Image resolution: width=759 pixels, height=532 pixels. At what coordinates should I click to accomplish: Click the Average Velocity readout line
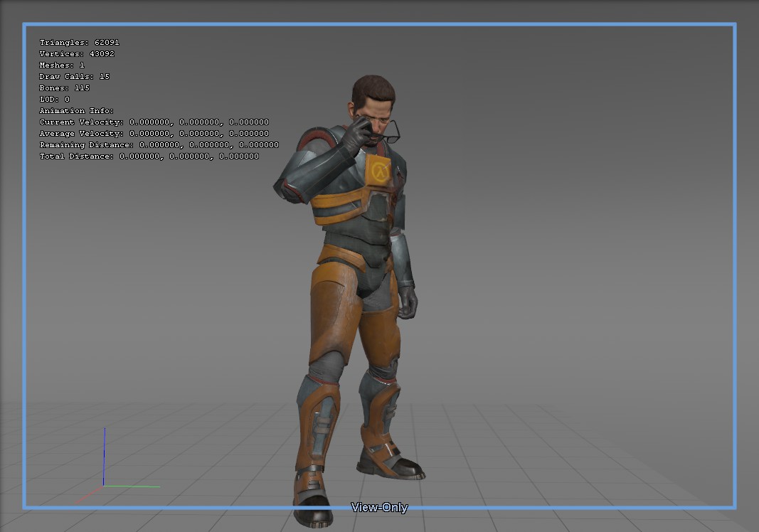click(154, 134)
